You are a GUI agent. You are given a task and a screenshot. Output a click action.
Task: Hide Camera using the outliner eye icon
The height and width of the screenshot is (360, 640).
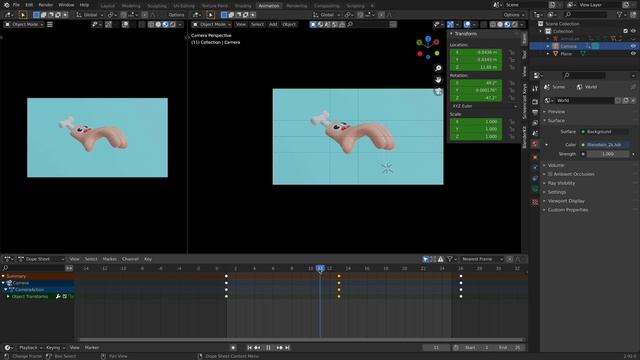click(633, 47)
